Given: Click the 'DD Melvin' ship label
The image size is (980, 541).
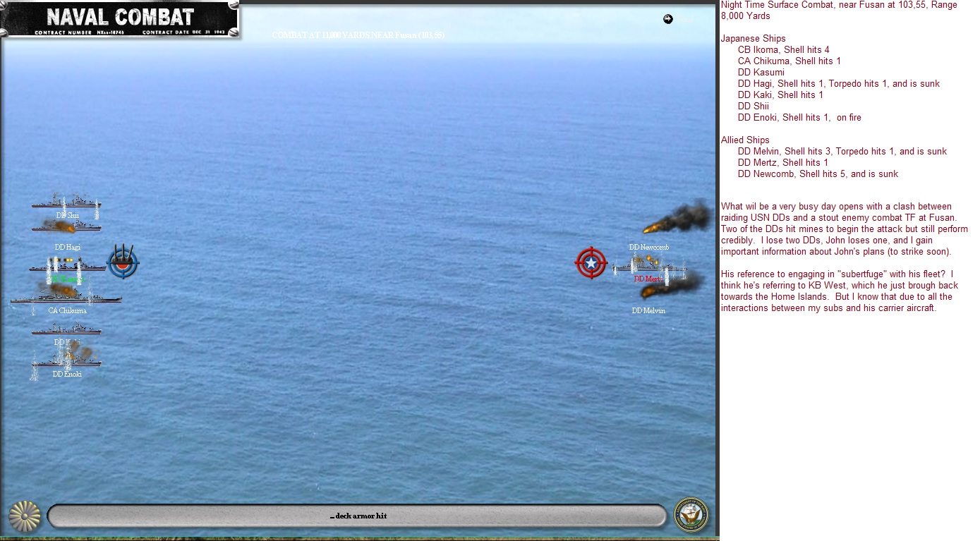Looking at the screenshot, I should click(648, 310).
